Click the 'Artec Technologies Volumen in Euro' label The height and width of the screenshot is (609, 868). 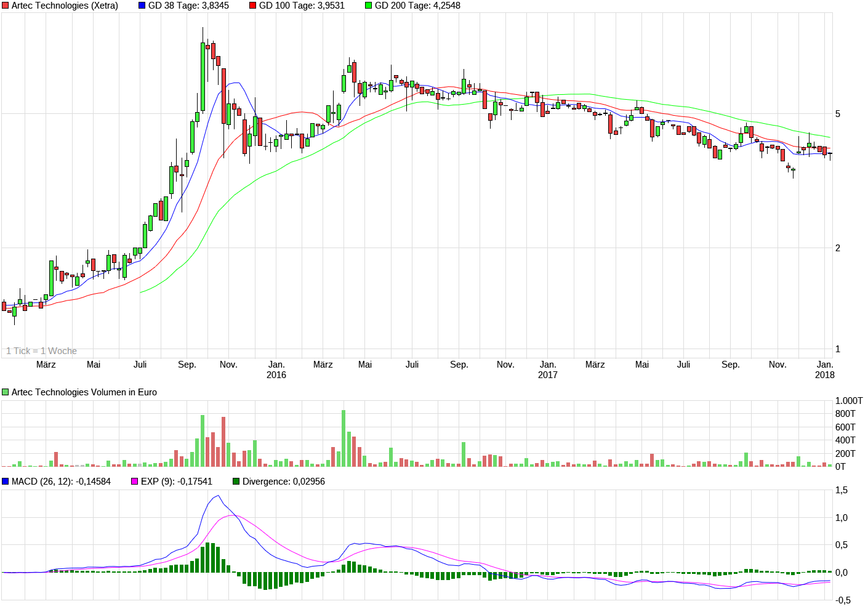click(x=84, y=392)
